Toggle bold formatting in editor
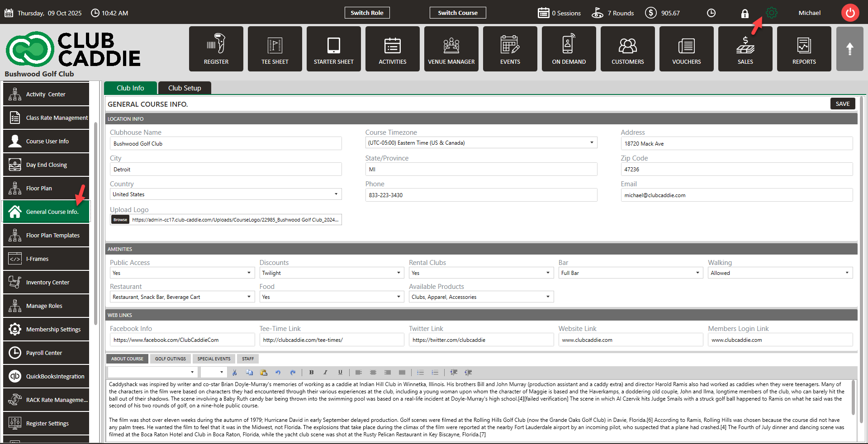Viewport: 868px width, 444px height. 311,373
